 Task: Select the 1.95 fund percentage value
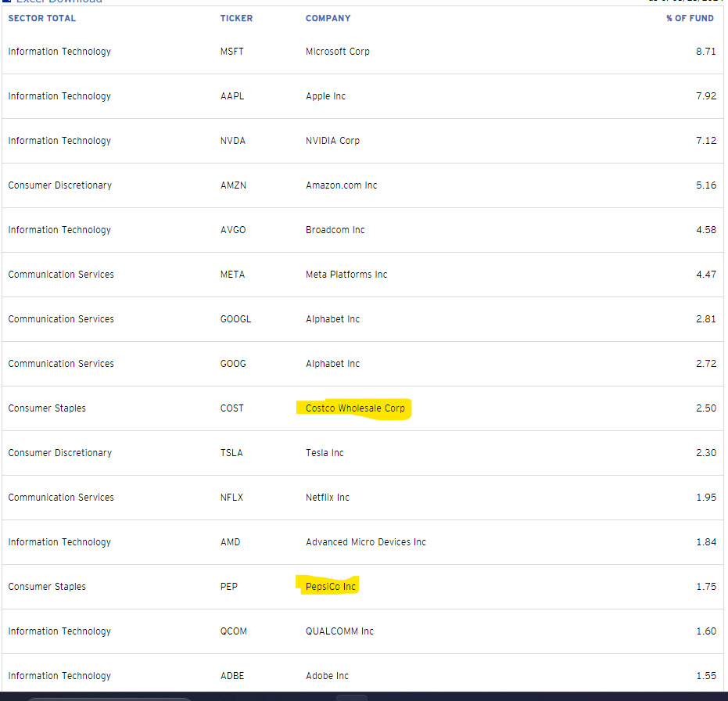[x=705, y=498]
